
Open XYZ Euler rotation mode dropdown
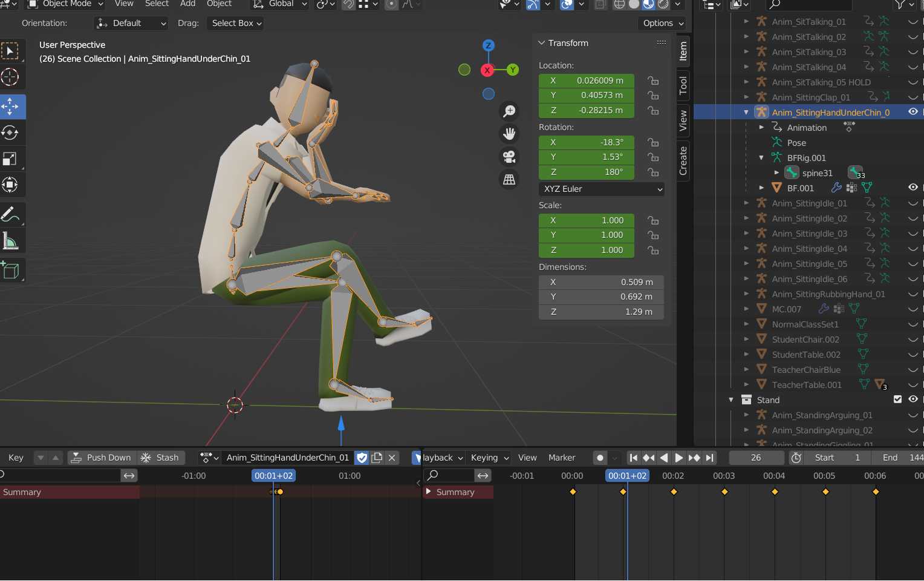coord(601,189)
